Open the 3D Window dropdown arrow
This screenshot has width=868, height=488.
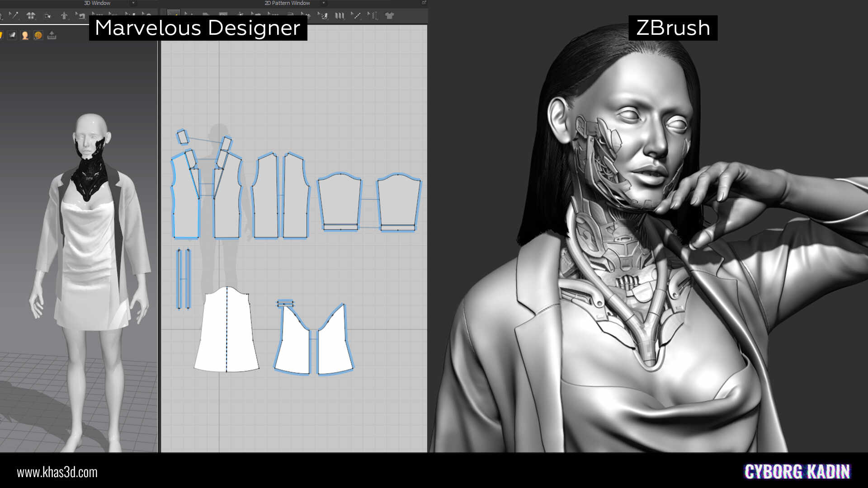click(x=133, y=3)
